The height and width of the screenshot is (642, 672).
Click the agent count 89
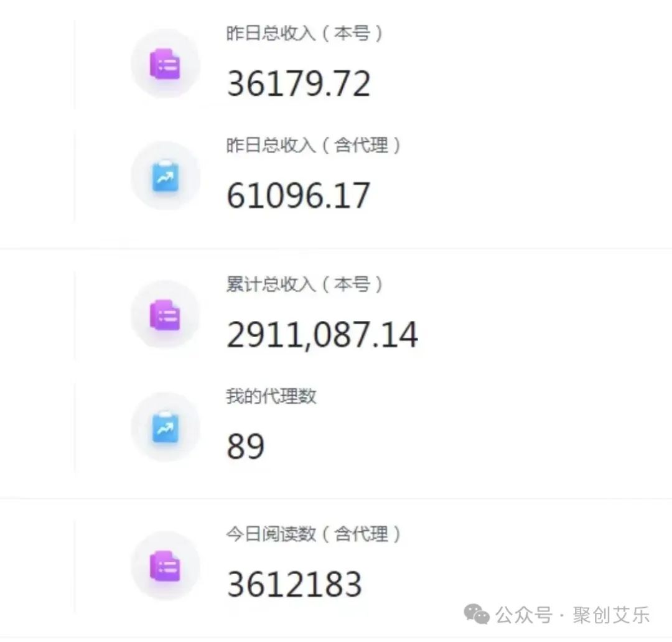tap(246, 444)
